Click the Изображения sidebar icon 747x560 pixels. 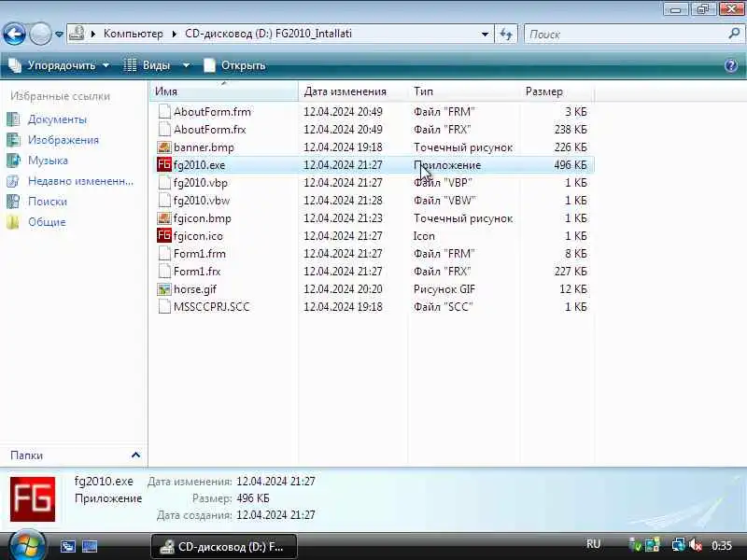click(13, 139)
